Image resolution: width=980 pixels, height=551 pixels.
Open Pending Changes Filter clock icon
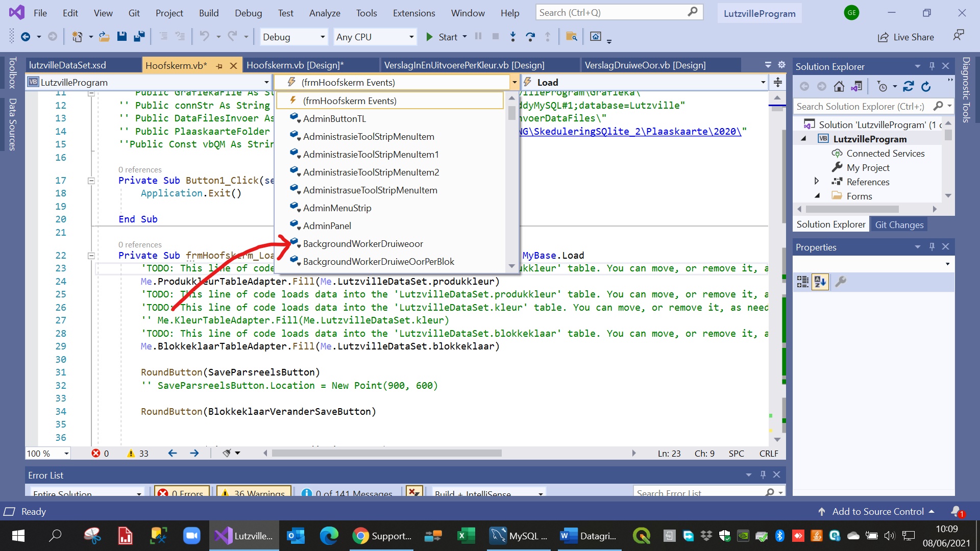[882, 86]
